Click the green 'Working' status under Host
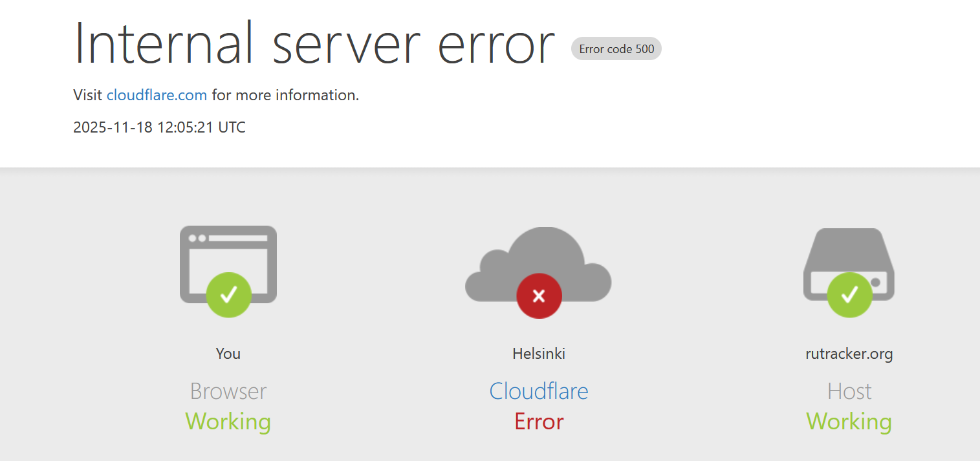 [x=849, y=422]
